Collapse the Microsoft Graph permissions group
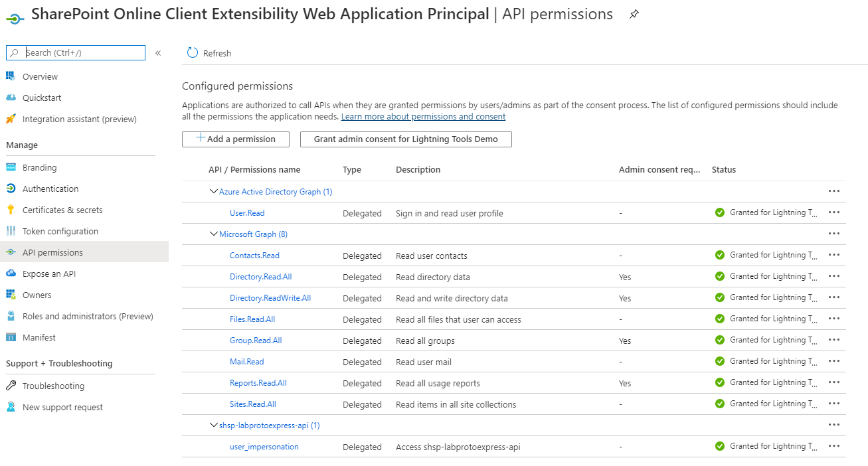This screenshot has width=868, height=466. tap(213, 234)
